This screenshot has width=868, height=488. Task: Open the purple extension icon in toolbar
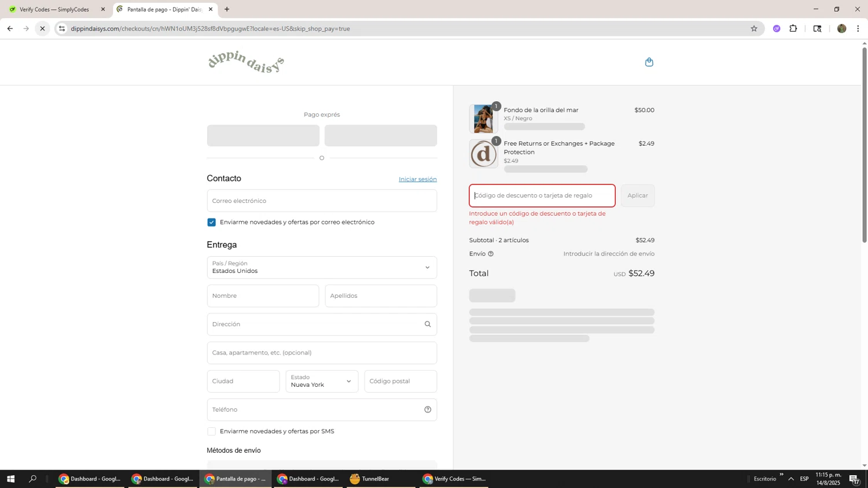click(777, 28)
